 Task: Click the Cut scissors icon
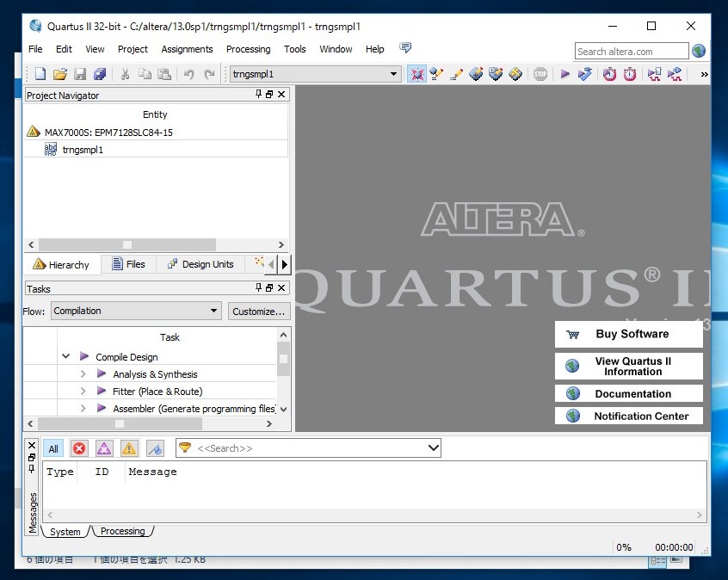click(x=125, y=74)
